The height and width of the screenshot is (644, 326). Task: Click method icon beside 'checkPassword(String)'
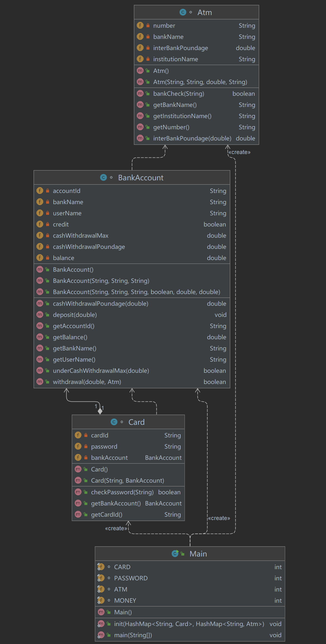78,492
